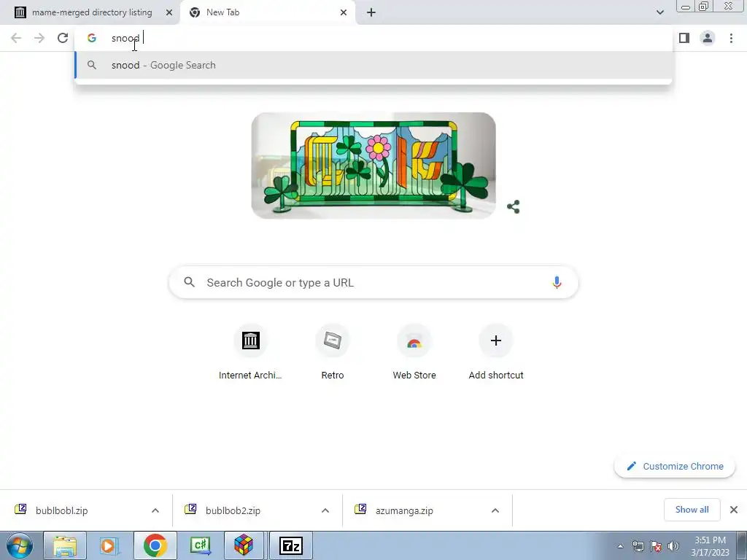Click Add shortcut tile
Image resolution: width=747 pixels, height=560 pixels.
pyautogui.click(x=496, y=352)
